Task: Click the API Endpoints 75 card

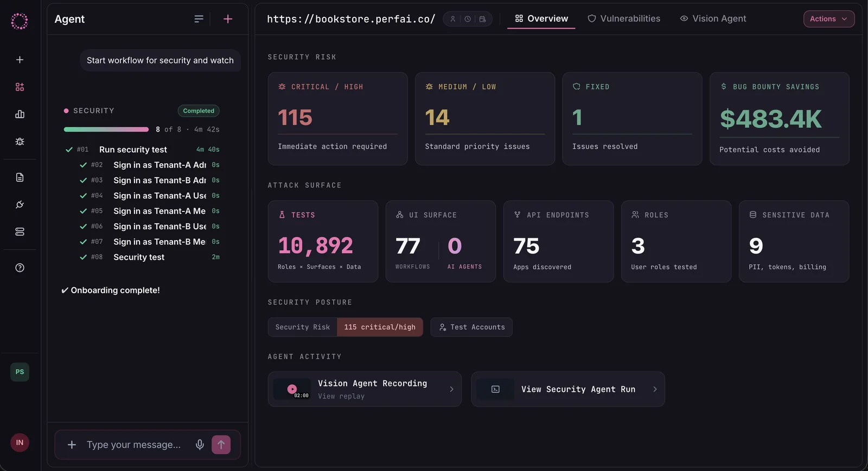Action: [558, 241]
